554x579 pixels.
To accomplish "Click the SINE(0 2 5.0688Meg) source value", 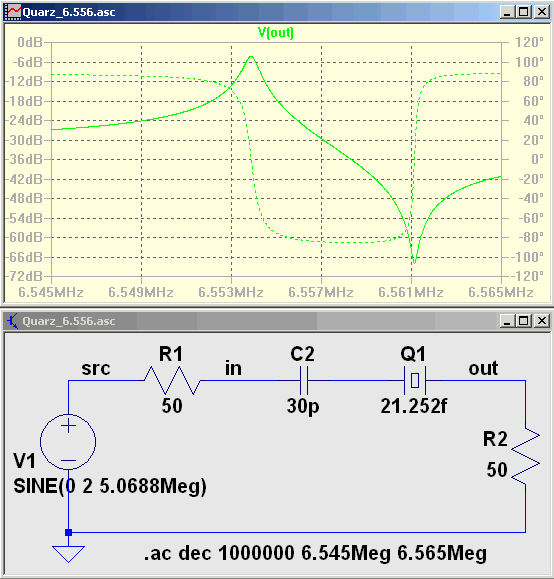I will click(110, 486).
